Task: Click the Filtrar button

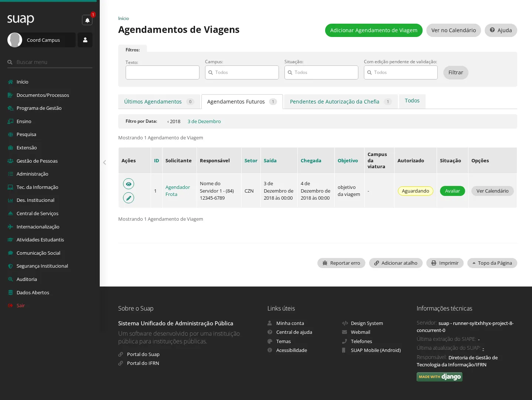Action: 456,72
